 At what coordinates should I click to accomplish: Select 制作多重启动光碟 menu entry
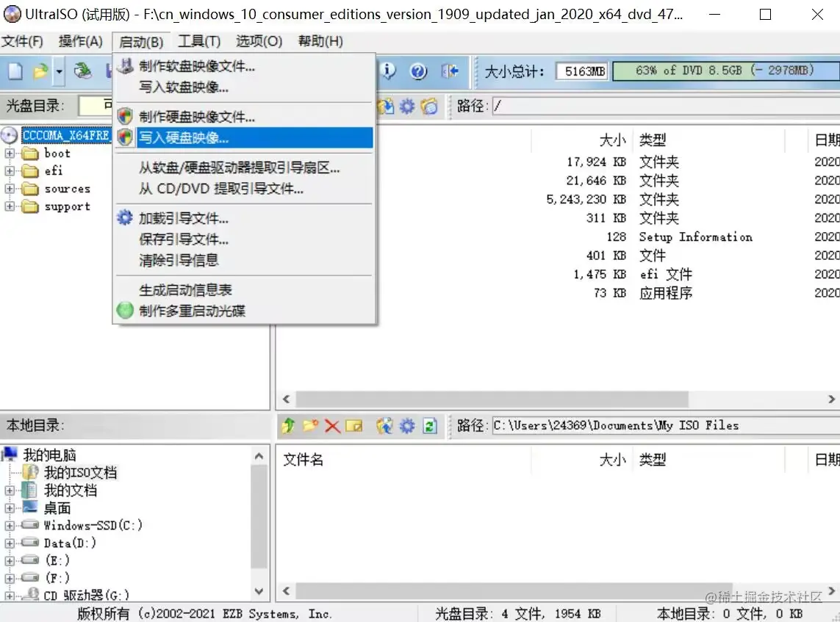coord(244,311)
